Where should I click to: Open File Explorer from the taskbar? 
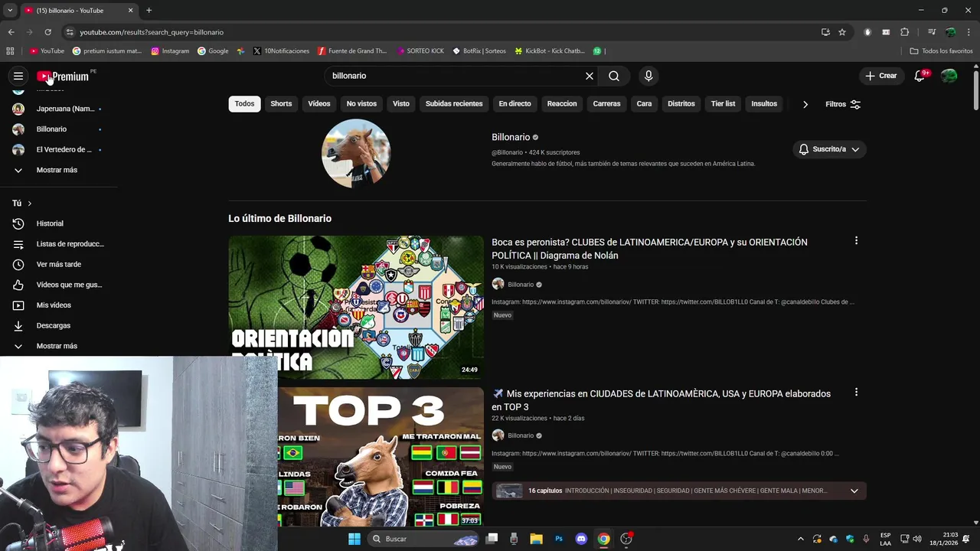click(537, 539)
